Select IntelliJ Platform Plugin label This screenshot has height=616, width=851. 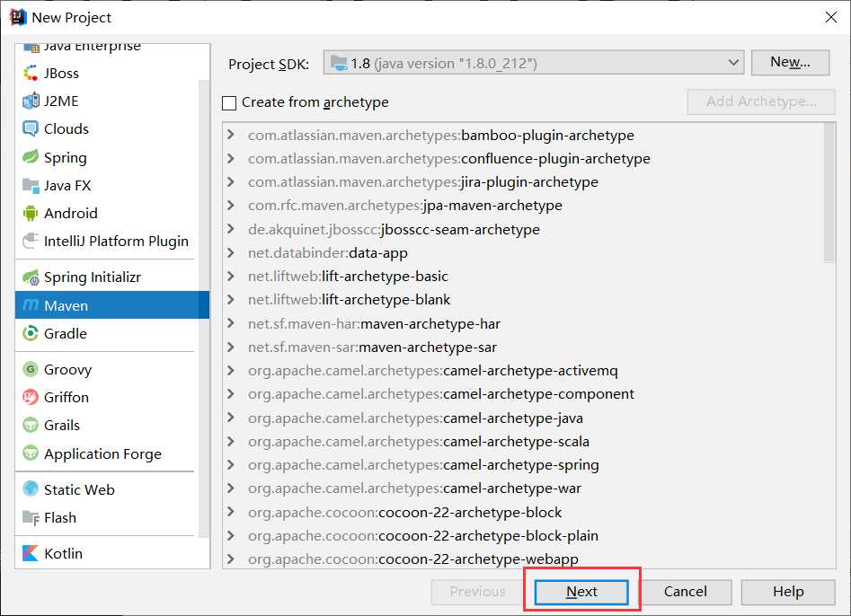click(116, 242)
